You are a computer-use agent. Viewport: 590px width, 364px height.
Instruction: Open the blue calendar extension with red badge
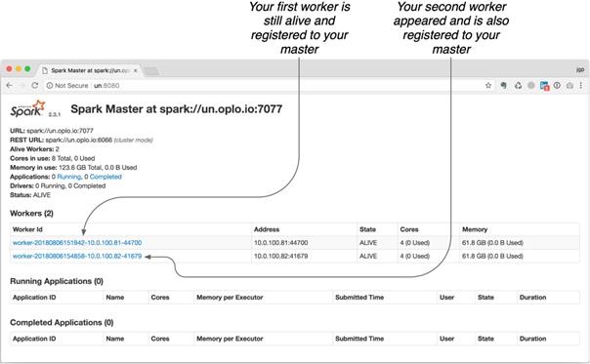[x=544, y=86]
